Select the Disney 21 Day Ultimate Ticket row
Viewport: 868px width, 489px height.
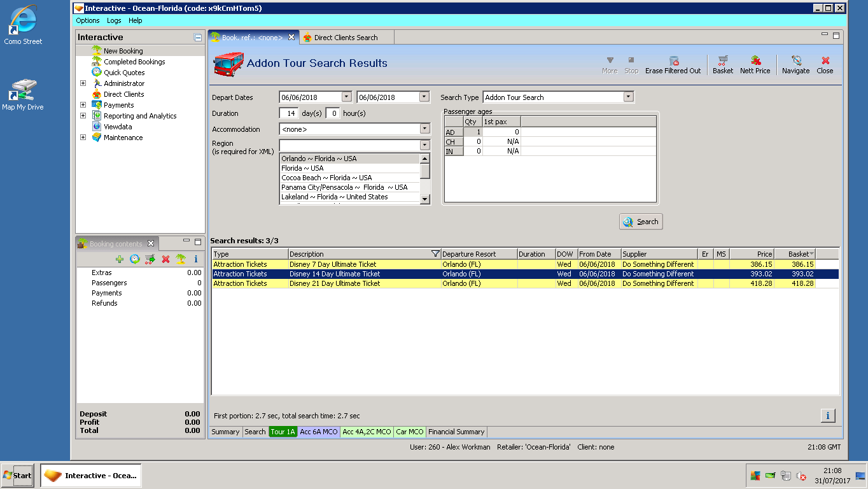click(335, 283)
